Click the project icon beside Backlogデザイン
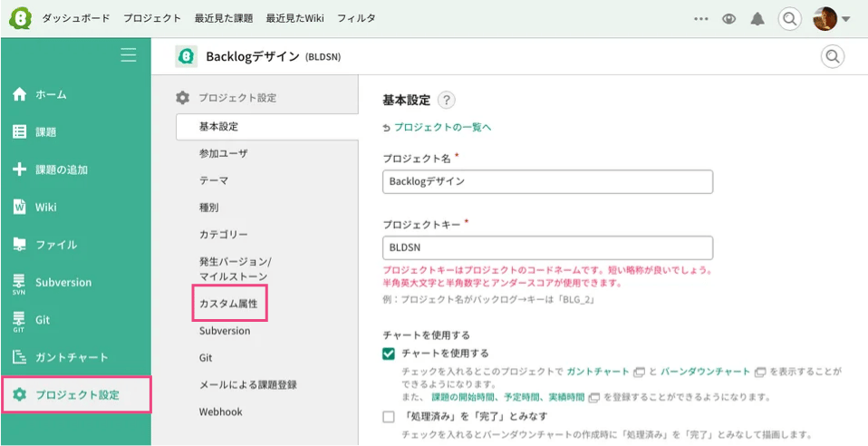Viewport: 868px width, 446px height. (x=187, y=56)
